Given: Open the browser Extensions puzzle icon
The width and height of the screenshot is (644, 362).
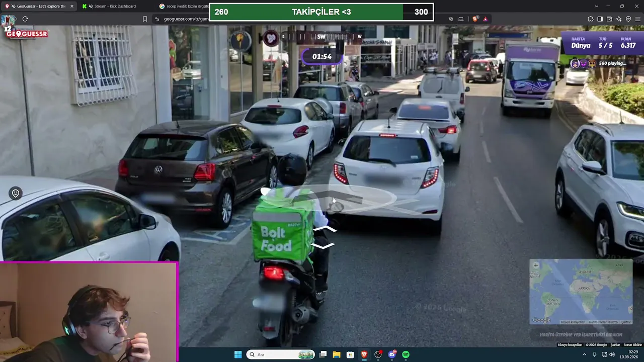Looking at the screenshot, I should coord(591,19).
